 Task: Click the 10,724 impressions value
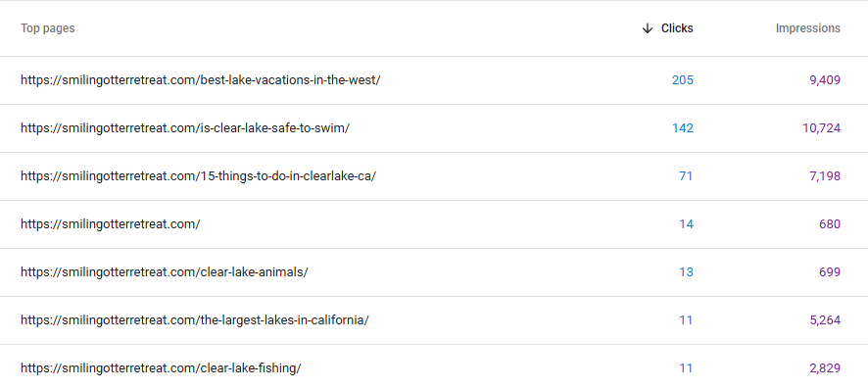coord(822,128)
